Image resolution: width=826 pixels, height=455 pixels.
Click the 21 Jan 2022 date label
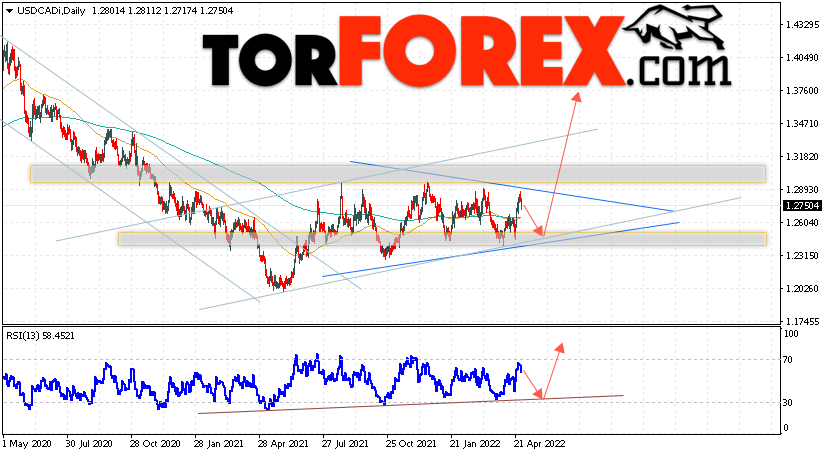[x=475, y=444]
